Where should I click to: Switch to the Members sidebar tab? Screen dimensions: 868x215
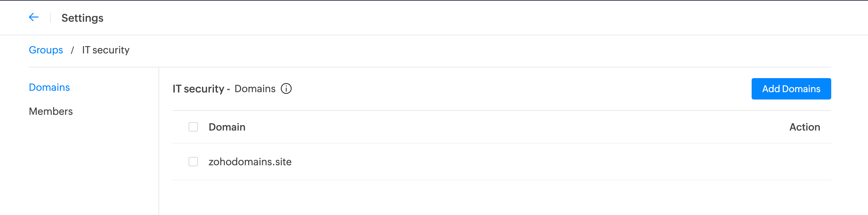click(51, 112)
